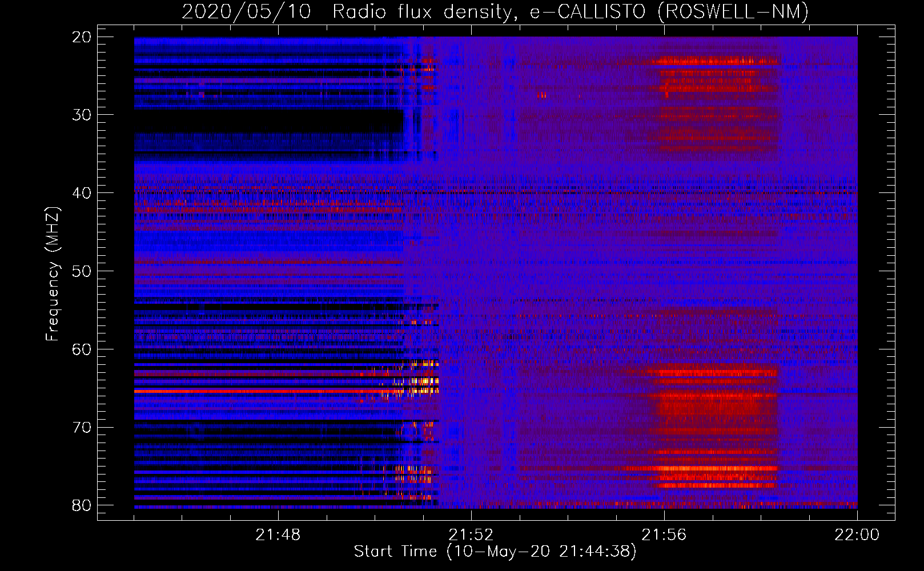Click the 40 MHz frequency tick label
Image resolution: width=924 pixels, height=571 pixels.
pyautogui.click(x=82, y=193)
